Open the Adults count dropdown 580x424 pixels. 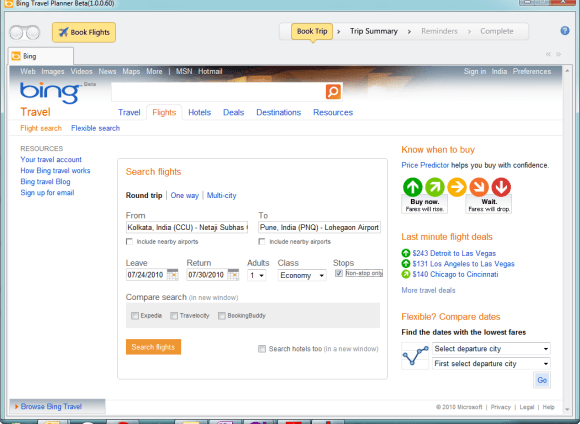coord(257,275)
